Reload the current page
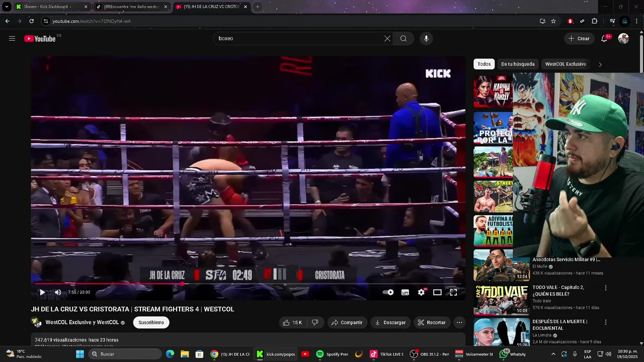The image size is (644, 362). coord(31,21)
